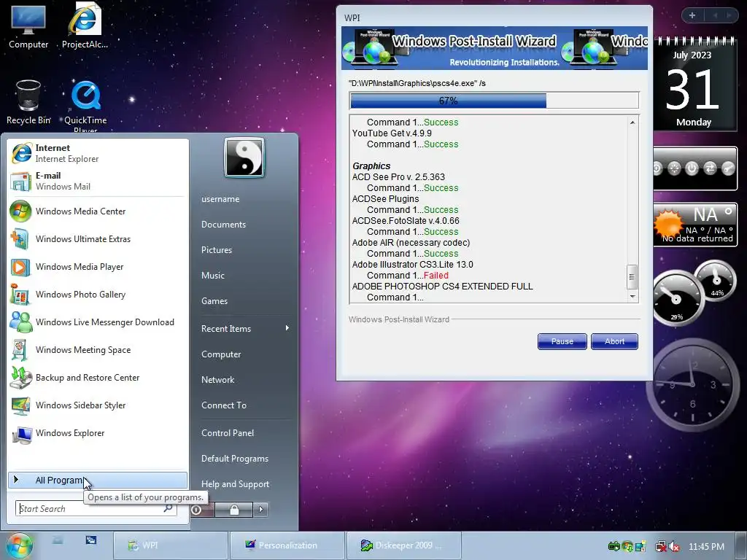Image resolution: width=747 pixels, height=560 pixels.
Task: Click the CPU meter gadget
Action: pyautogui.click(x=693, y=293)
